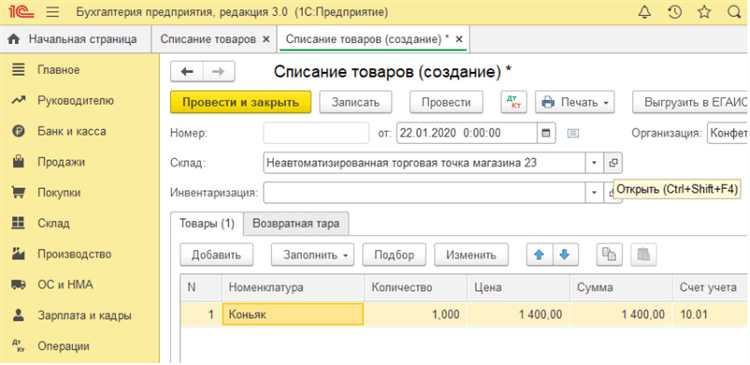Click the Номер input field

coord(316,133)
